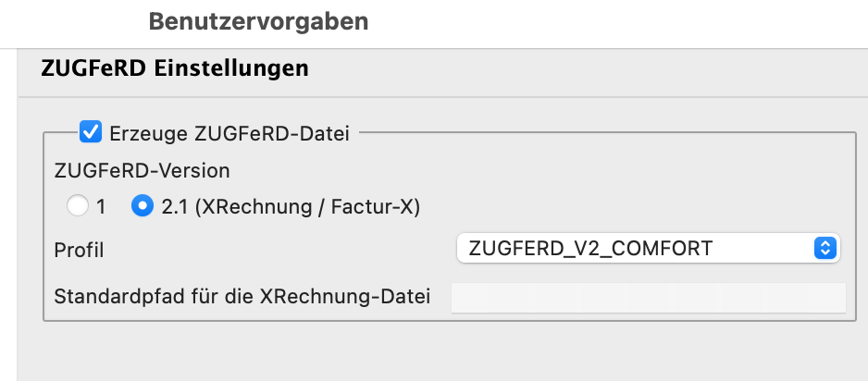Screen dimensions: 868x381
Task: Choose the 2.1 version radio button
Action: tap(143, 206)
